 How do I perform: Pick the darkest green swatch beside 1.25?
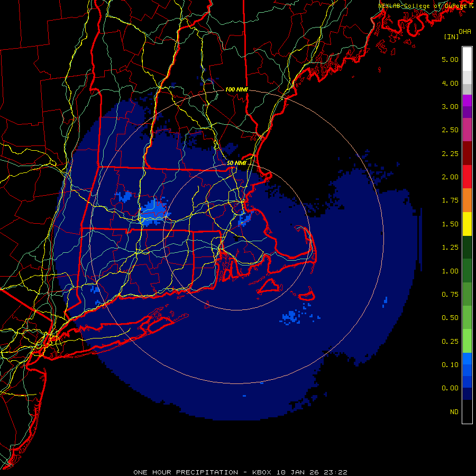[467, 248]
